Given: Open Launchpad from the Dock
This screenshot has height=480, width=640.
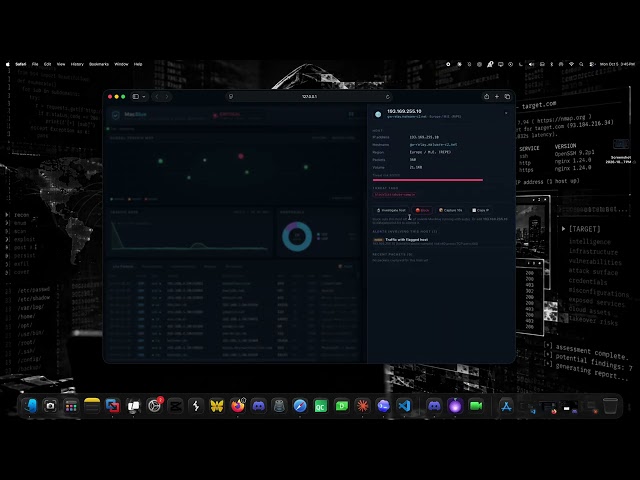Looking at the screenshot, I should pyautogui.click(x=71, y=406).
